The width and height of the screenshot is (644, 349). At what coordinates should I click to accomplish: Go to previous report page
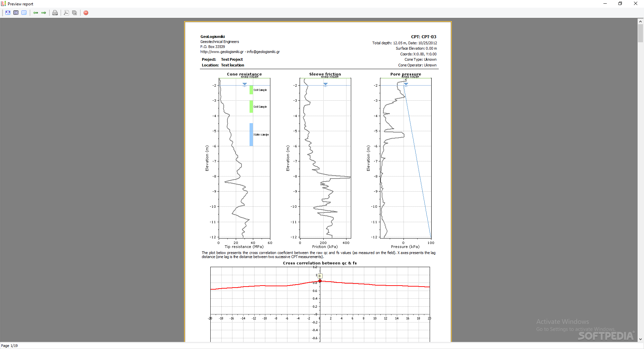point(36,13)
